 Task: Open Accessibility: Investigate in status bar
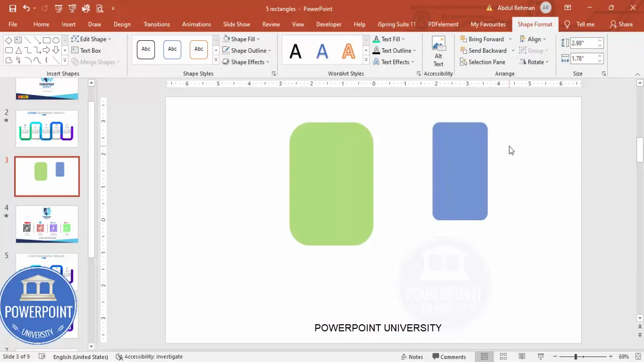tap(149, 356)
